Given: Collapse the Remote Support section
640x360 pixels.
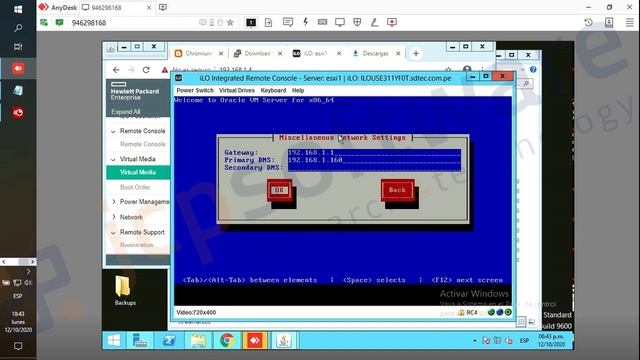Looking at the screenshot, I should 113,233.
